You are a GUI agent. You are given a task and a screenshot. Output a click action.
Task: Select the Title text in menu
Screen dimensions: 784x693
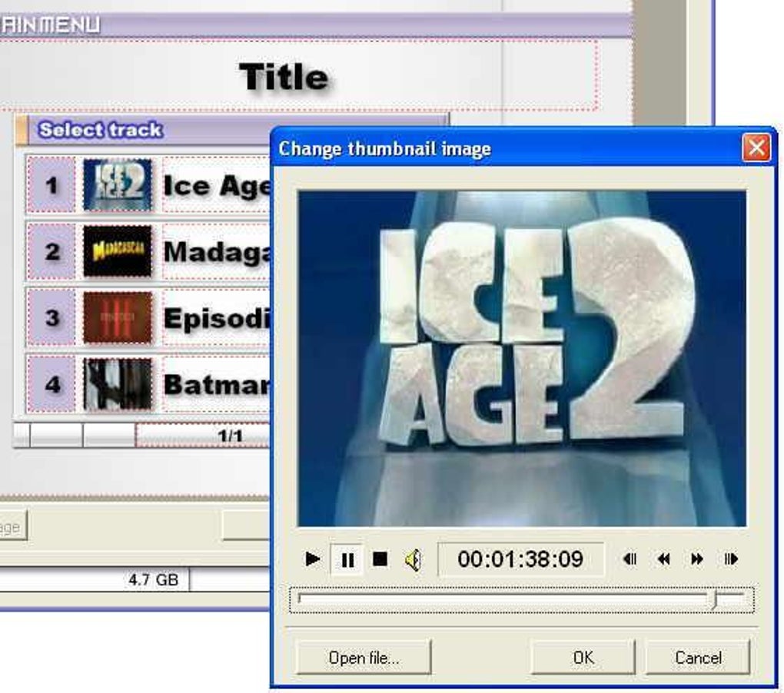(284, 76)
